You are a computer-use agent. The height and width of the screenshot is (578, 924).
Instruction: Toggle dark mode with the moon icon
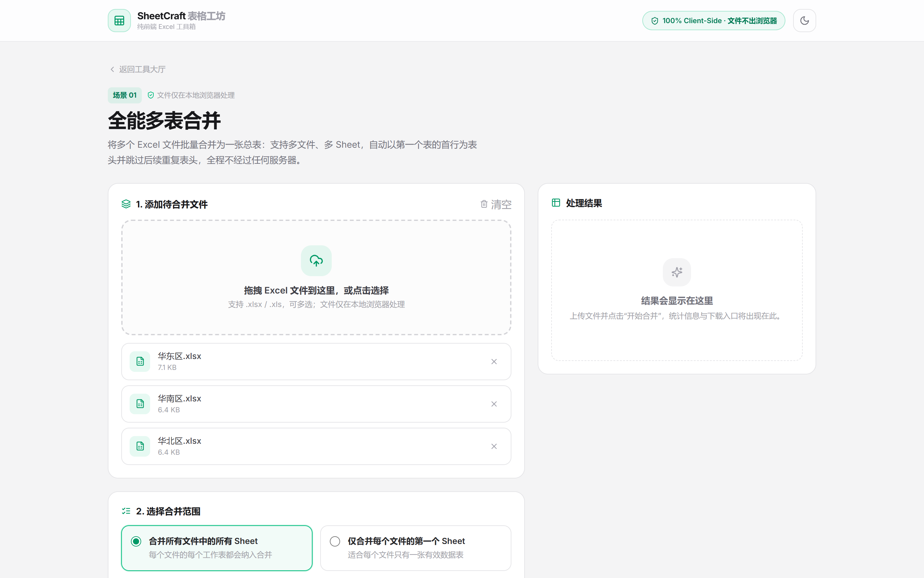[804, 21]
